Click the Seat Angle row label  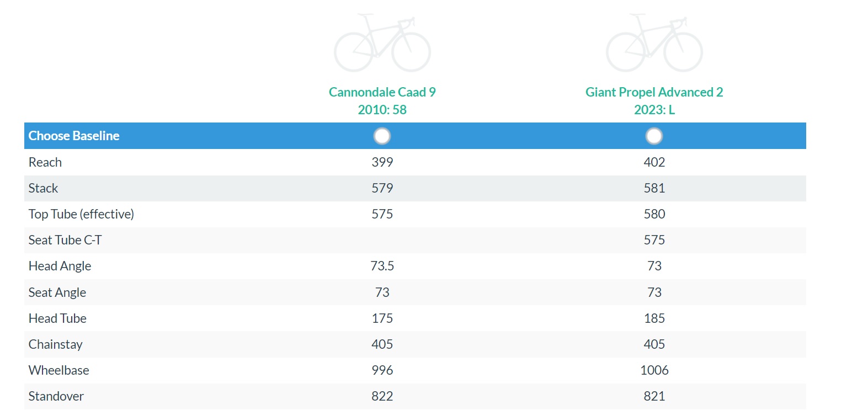[x=57, y=292]
